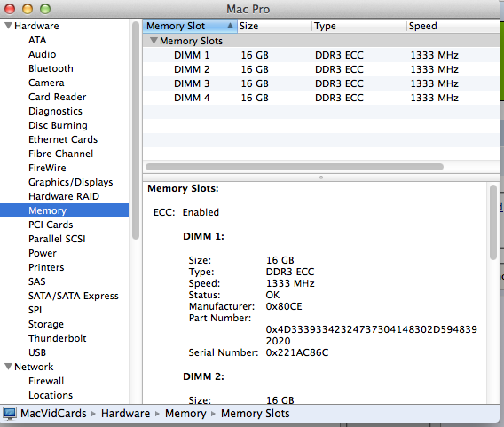Click the Memory Slot column header

point(190,26)
